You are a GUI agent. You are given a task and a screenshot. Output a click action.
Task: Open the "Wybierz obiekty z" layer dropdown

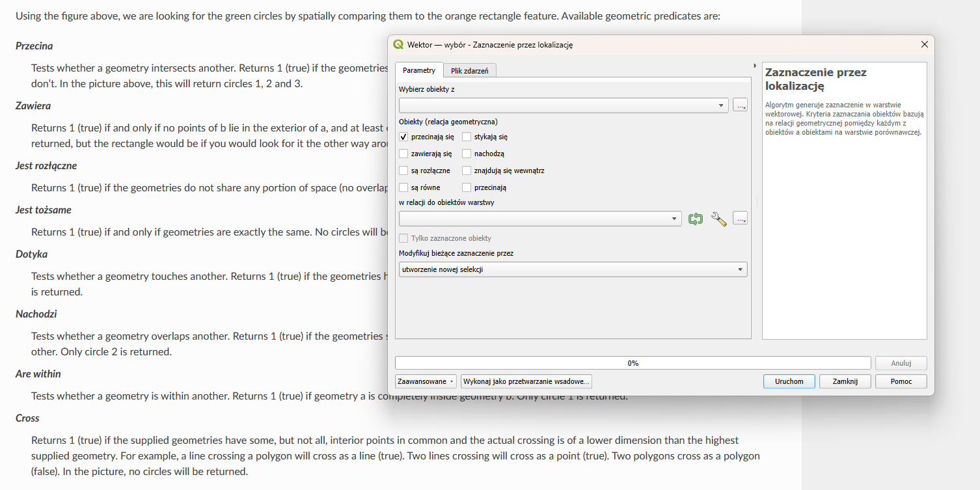coord(564,105)
